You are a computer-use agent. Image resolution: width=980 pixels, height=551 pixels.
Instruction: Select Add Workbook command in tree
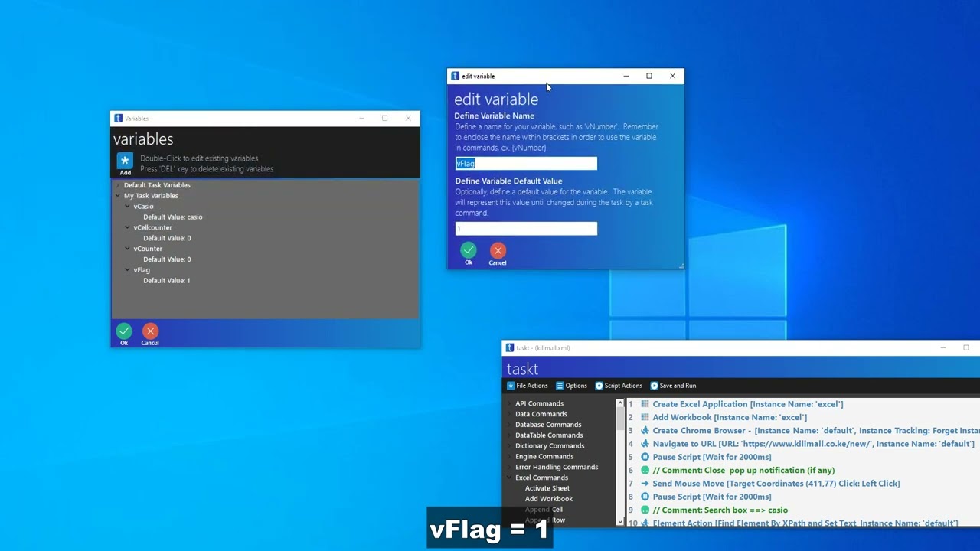pos(549,499)
